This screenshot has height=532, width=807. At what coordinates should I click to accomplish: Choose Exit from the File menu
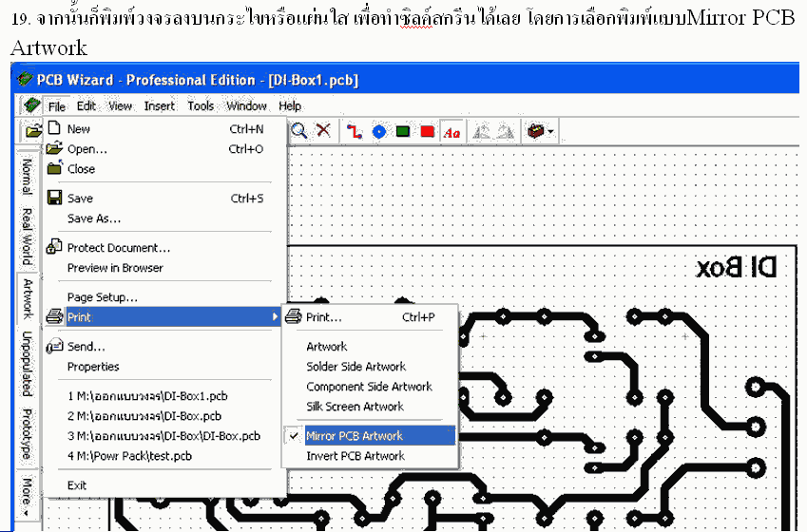pyautogui.click(x=164, y=485)
